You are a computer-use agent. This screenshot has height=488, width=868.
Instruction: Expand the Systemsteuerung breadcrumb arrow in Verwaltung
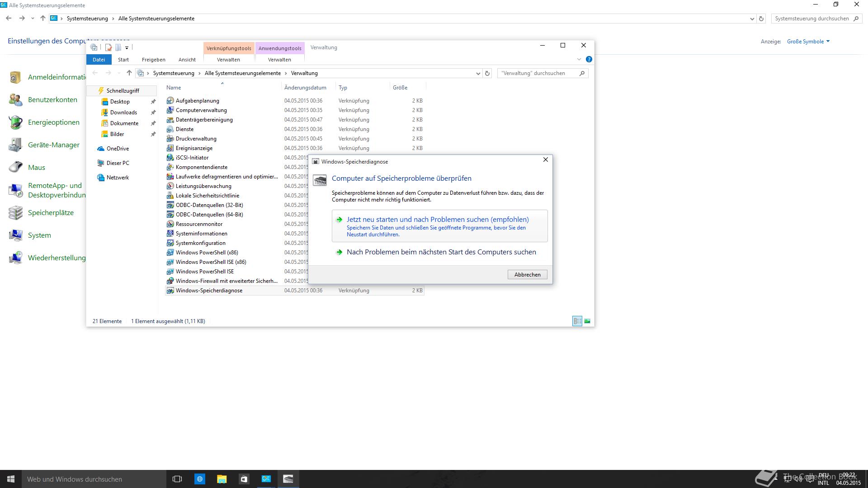tap(199, 73)
